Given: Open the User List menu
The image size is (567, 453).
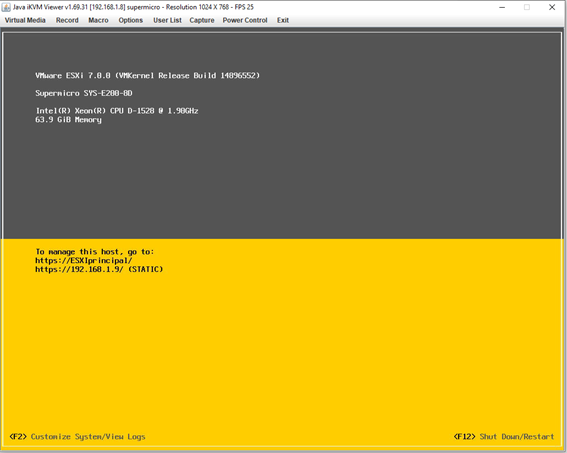Looking at the screenshot, I should [x=167, y=20].
